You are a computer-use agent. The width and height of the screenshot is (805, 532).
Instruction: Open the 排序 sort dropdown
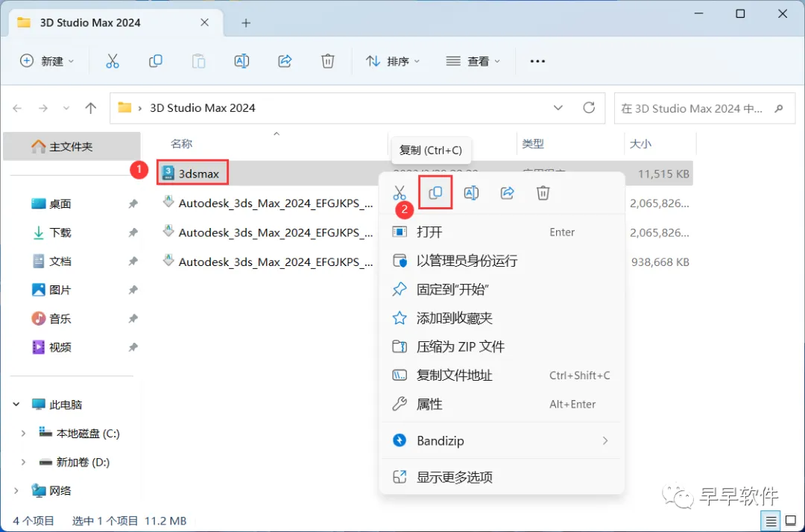[393, 61]
